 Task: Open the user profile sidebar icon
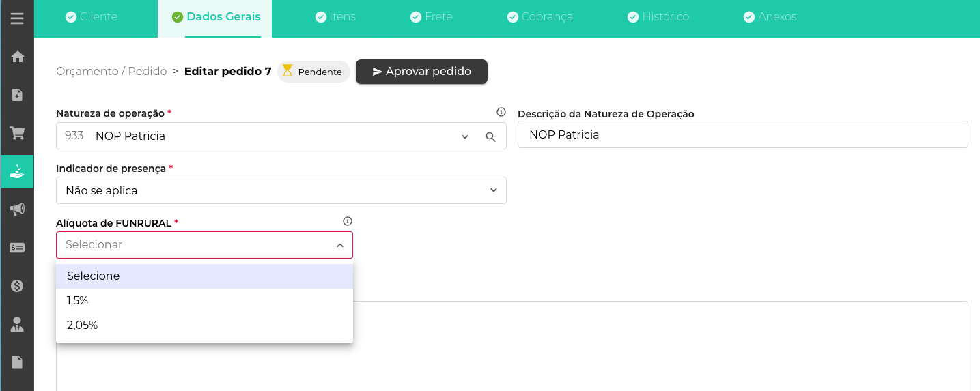pos(17,324)
